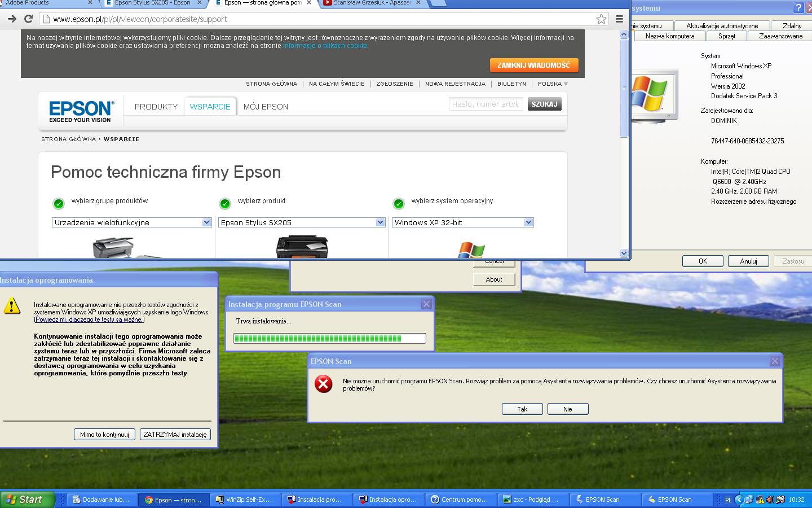Switch to the Adobe Products tab
This screenshot has width=812, height=508.
[44, 3]
